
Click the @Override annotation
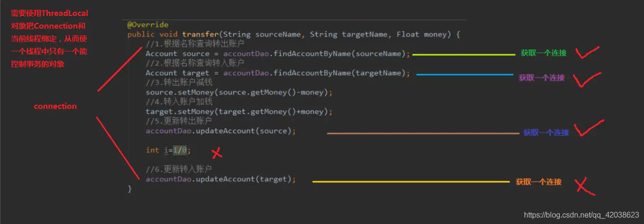[x=147, y=25]
